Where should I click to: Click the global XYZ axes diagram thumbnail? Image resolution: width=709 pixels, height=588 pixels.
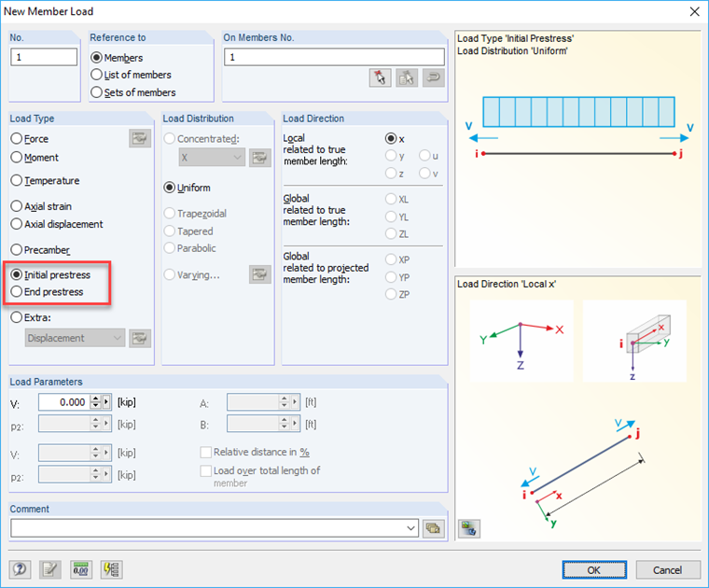click(521, 341)
